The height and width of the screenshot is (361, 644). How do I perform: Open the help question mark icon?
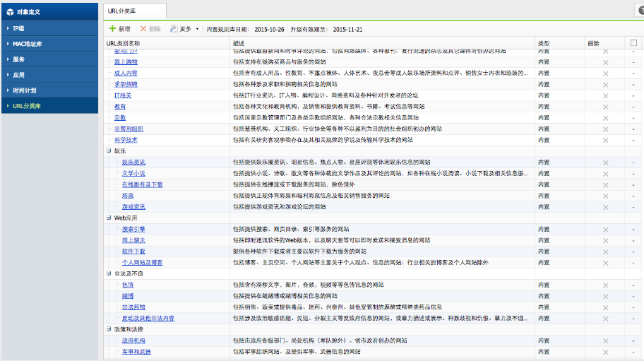coord(640,9)
